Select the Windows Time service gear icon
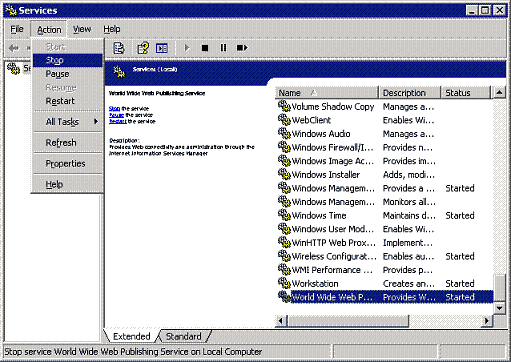511x362 pixels. click(284, 215)
